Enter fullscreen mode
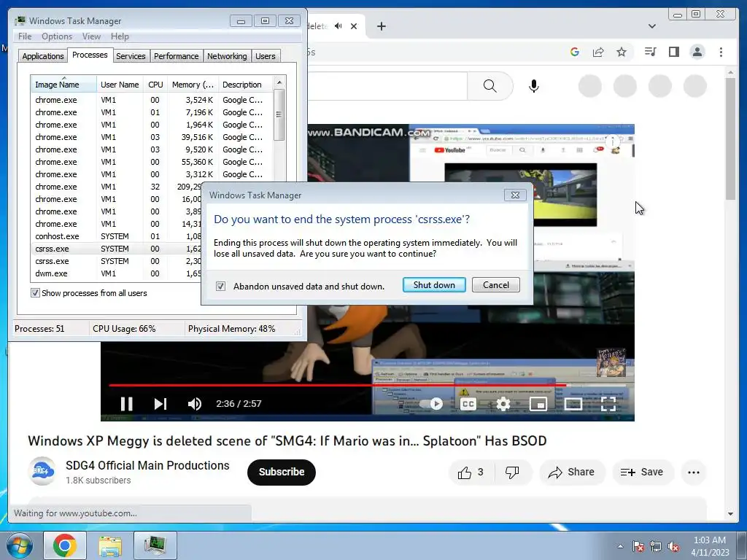 coord(608,404)
